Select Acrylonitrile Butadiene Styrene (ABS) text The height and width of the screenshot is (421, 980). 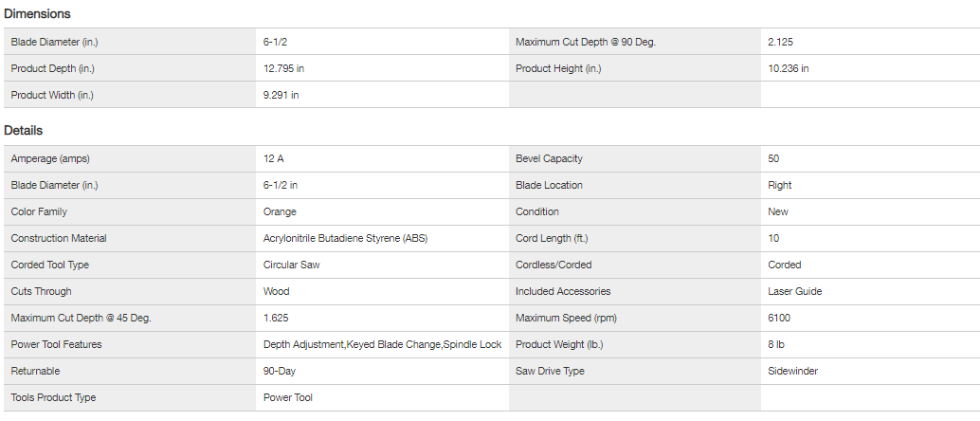point(345,238)
